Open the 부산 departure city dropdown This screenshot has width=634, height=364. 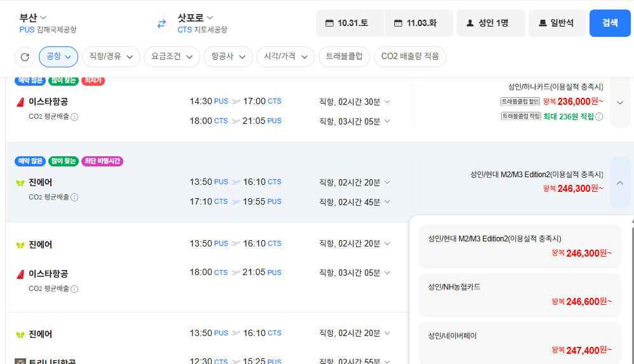(33, 18)
